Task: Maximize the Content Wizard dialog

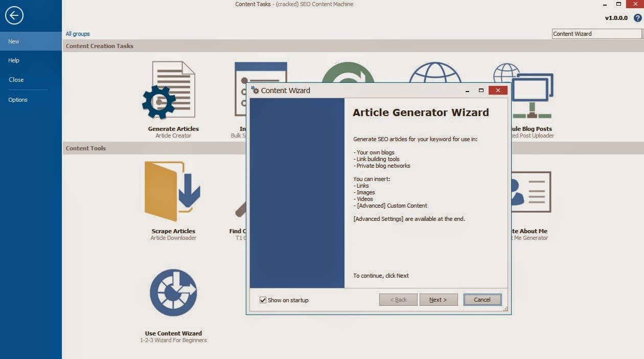Action: [x=481, y=91]
